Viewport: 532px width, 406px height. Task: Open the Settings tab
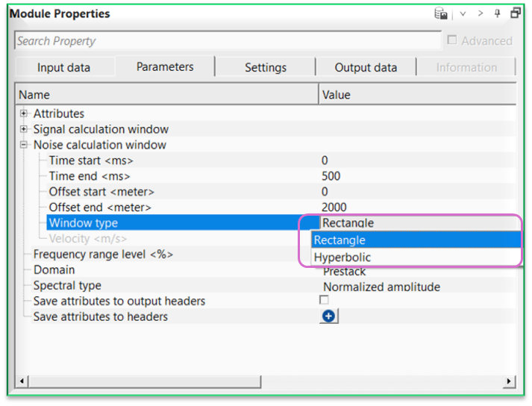click(265, 67)
